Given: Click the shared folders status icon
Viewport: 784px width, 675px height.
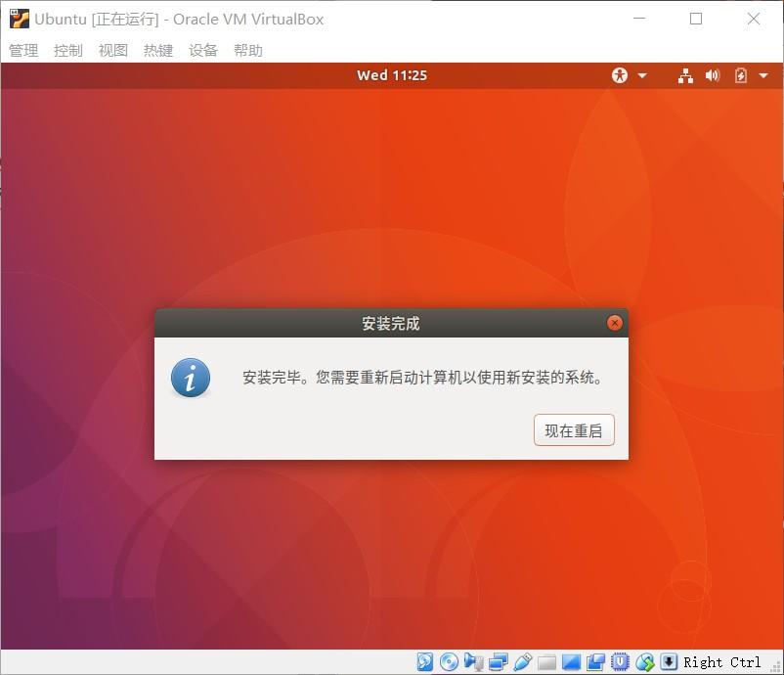Looking at the screenshot, I should 547,662.
